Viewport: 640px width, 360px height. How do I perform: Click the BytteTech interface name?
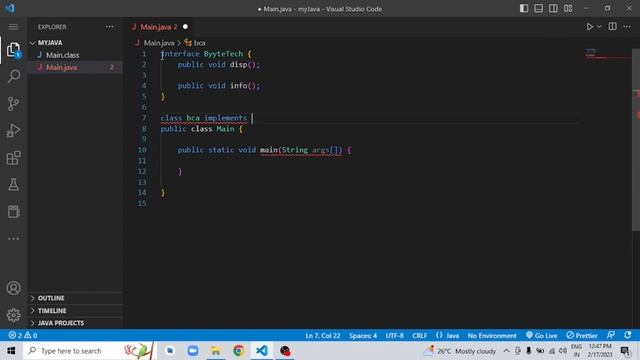pyautogui.click(x=223, y=54)
